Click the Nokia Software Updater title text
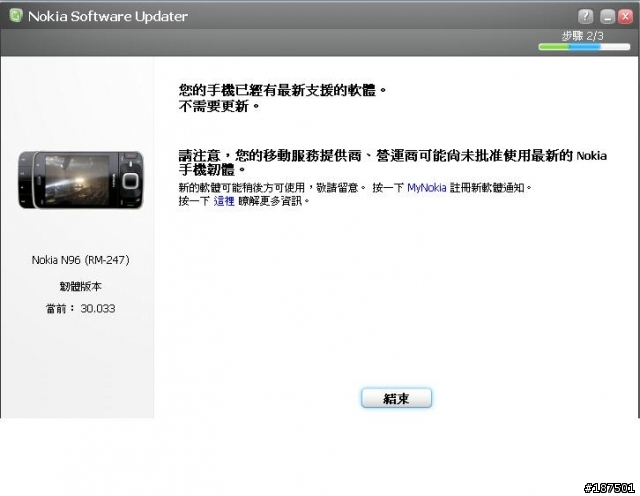 tap(108, 16)
